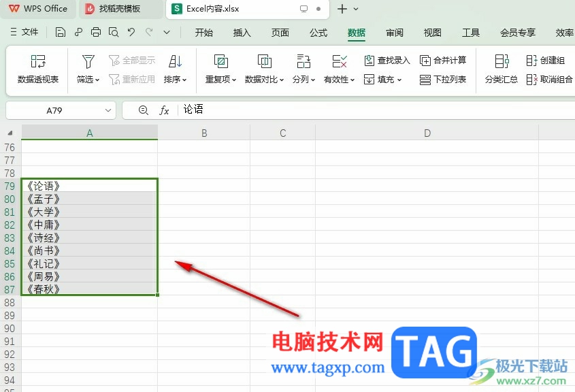
Task: Click the new tab plus icon
Action: click(x=342, y=9)
